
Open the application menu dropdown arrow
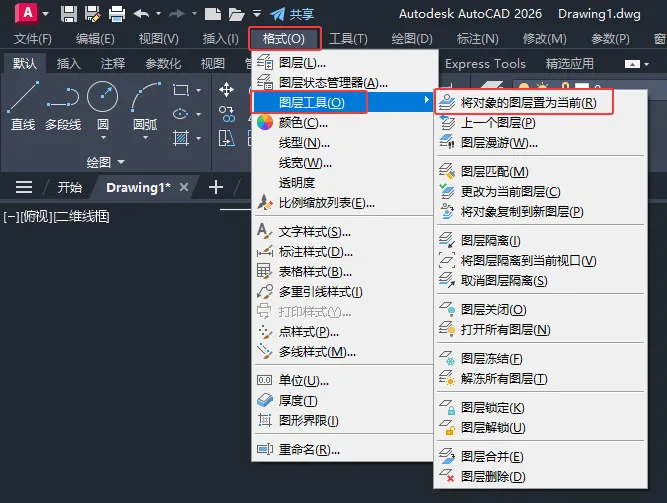point(45,14)
